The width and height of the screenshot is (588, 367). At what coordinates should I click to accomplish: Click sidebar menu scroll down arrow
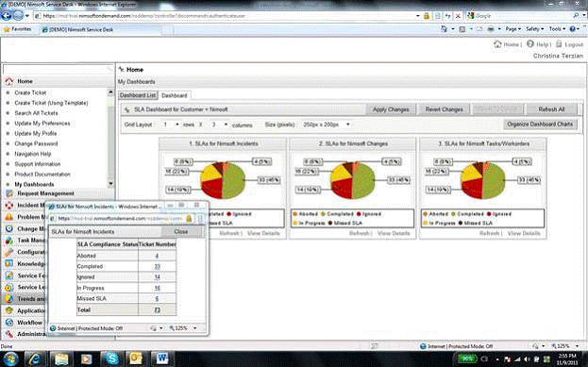coord(110,184)
